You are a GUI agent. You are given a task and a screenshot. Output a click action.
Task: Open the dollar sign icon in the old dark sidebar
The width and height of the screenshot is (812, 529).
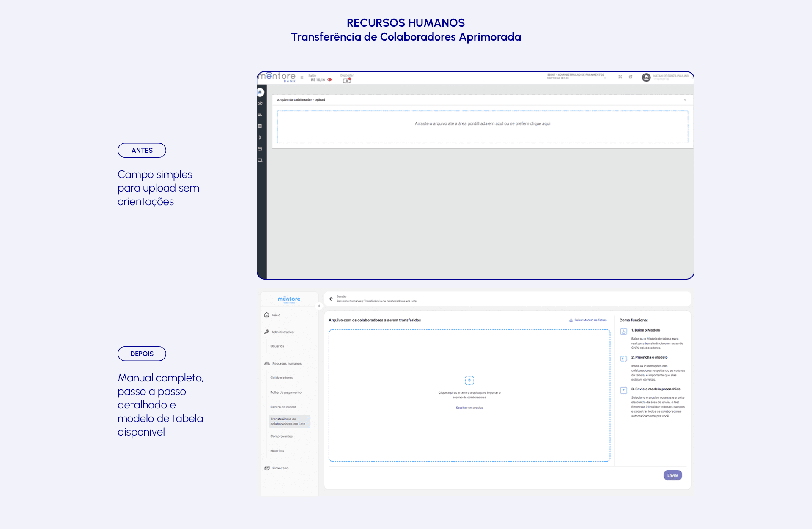tap(260, 137)
